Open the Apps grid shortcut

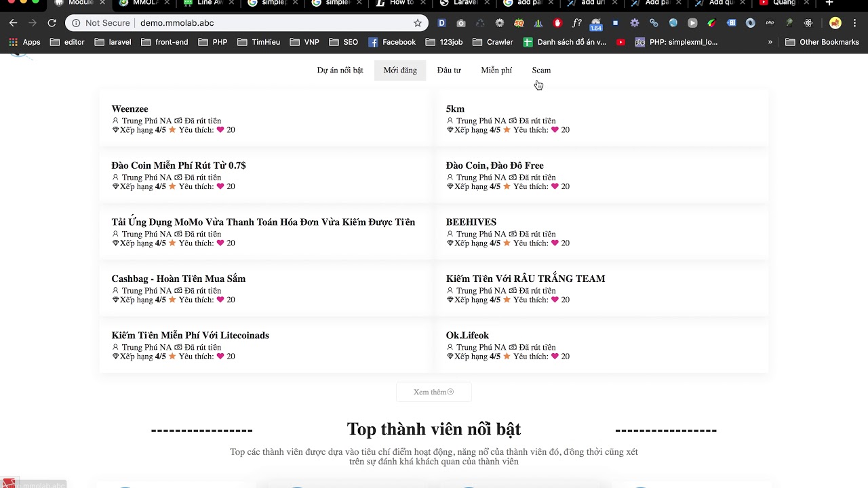[x=24, y=42]
